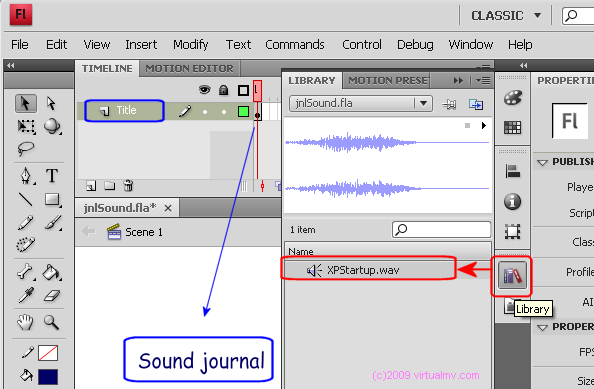
Task: Open the Library panel options menu
Action: [483, 81]
